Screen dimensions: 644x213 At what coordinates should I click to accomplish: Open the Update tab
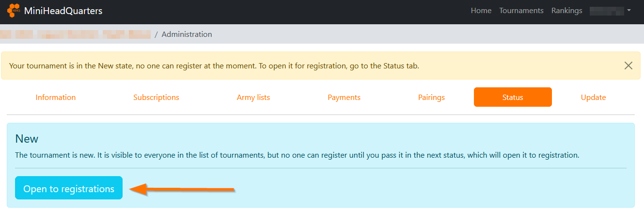[593, 97]
